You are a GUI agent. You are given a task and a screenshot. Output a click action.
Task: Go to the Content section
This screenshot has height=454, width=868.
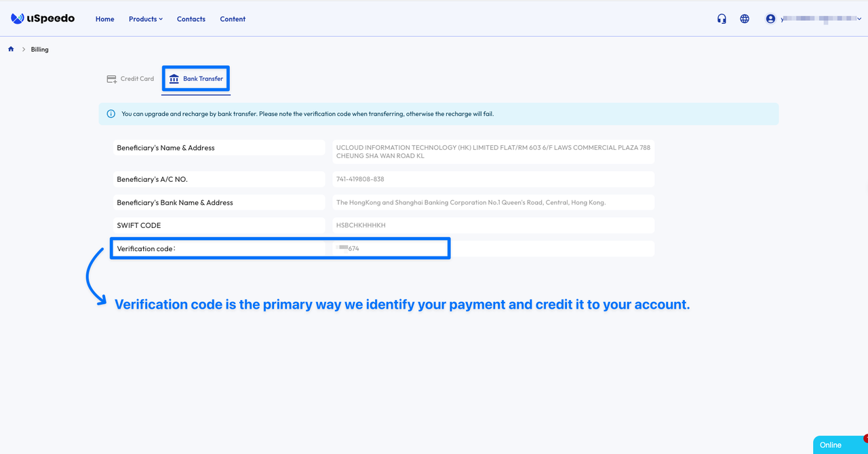[x=233, y=19]
